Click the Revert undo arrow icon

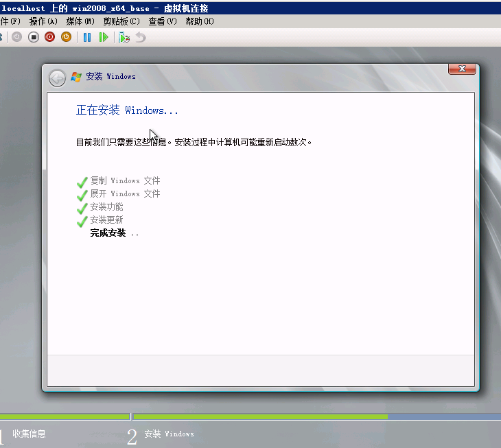[x=141, y=37]
